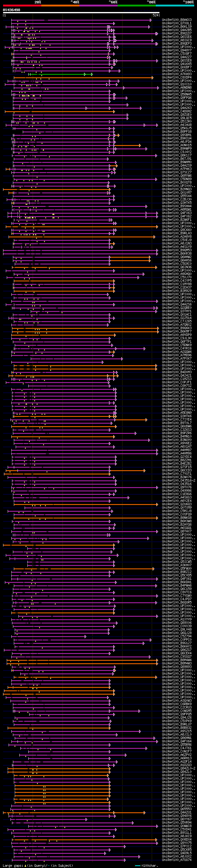Click the AV436498 query label
This screenshot has width=197, height=868.
pos(11,10)
